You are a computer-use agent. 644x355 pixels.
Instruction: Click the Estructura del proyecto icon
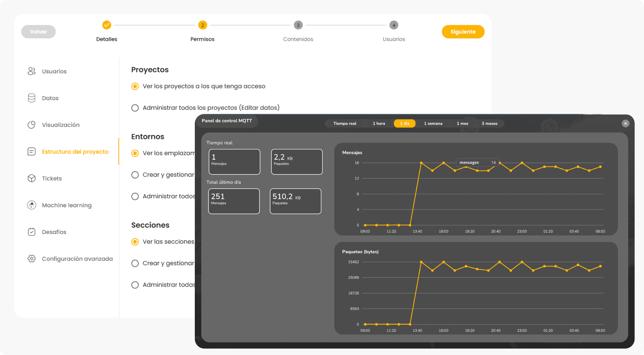[x=32, y=152]
